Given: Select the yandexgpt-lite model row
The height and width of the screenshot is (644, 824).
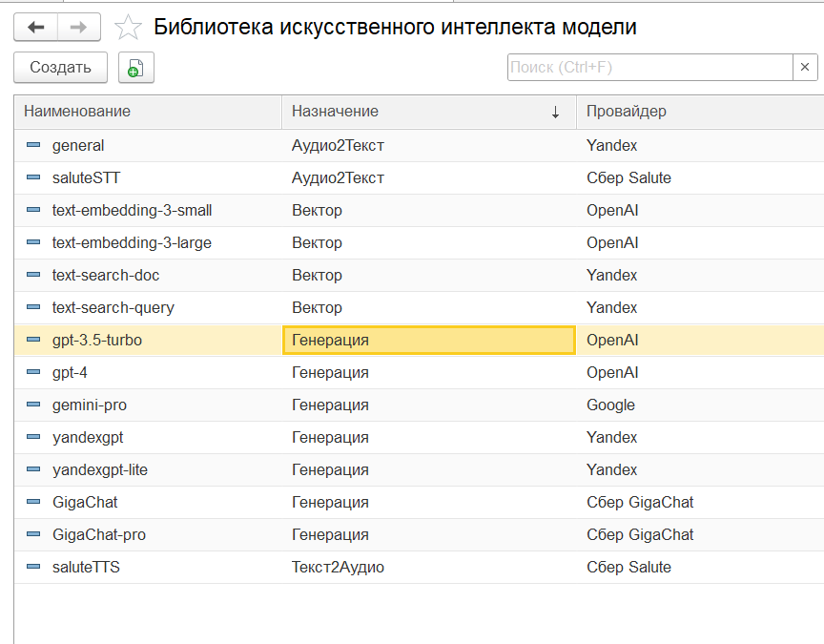Looking at the screenshot, I should point(100,469).
